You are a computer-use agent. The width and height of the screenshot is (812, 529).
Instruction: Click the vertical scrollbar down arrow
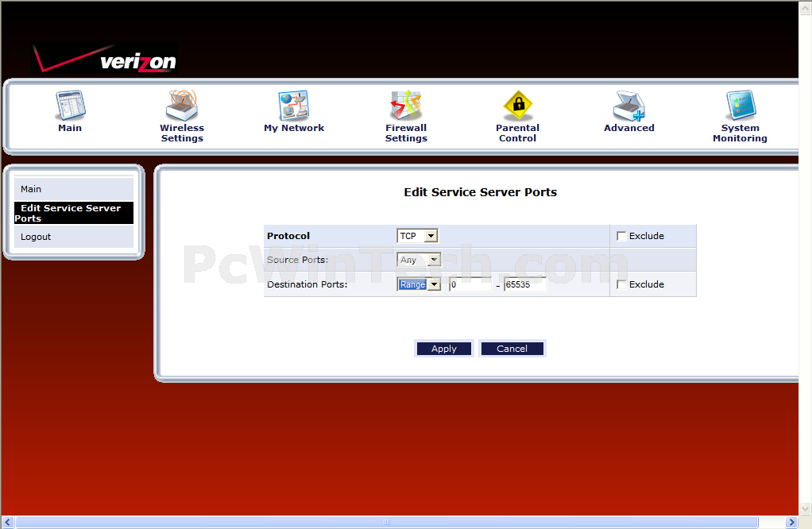pyautogui.click(x=806, y=508)
